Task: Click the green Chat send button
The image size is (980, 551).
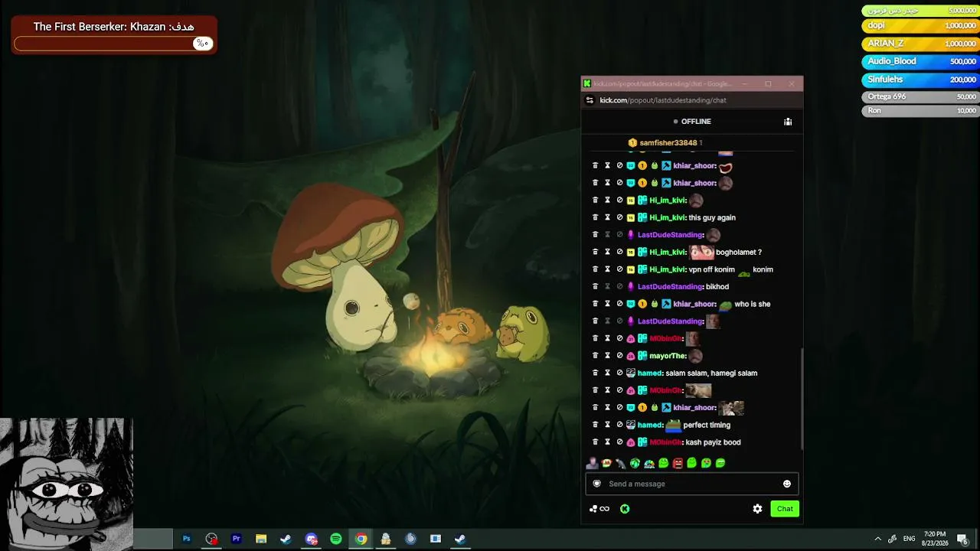Action: pyautogui.click(x=785, y=509)
